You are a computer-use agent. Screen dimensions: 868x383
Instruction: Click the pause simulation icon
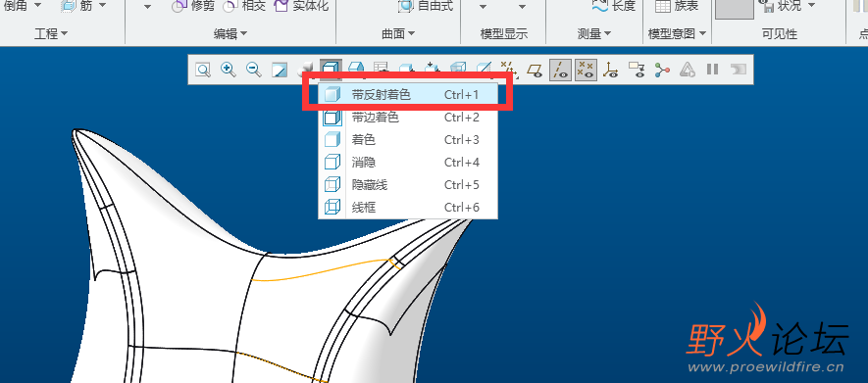pyautogui.click(x=712, y=70)
